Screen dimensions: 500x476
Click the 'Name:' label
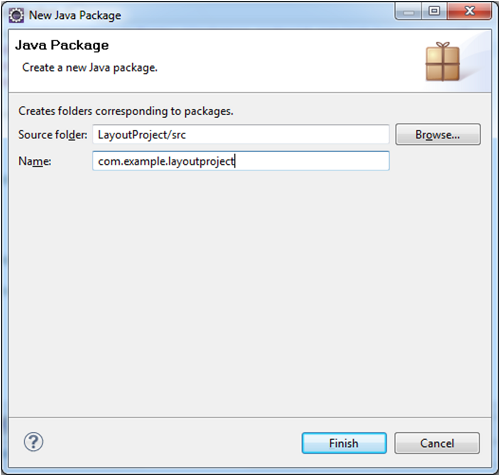(x=35, y=161)
